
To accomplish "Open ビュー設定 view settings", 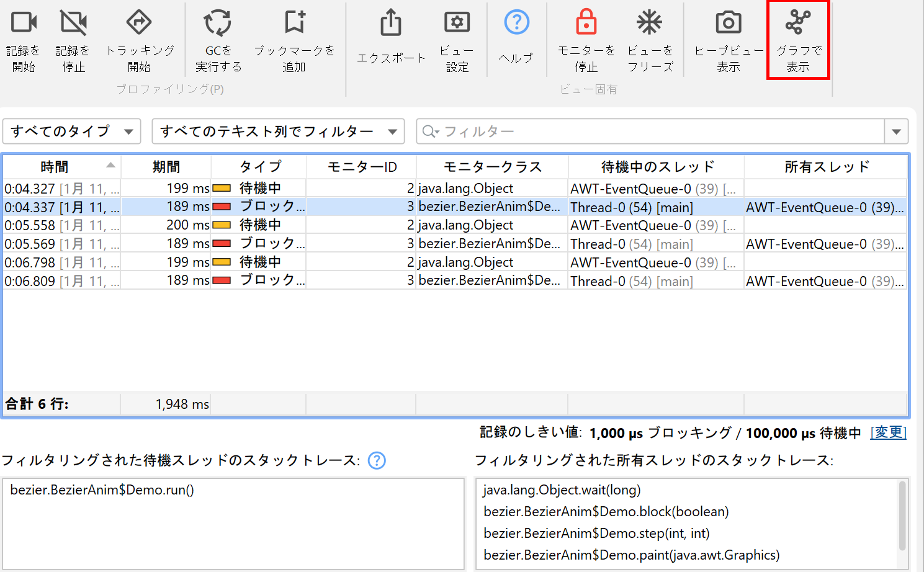I will pyautogui.click(x=457, y=23).
